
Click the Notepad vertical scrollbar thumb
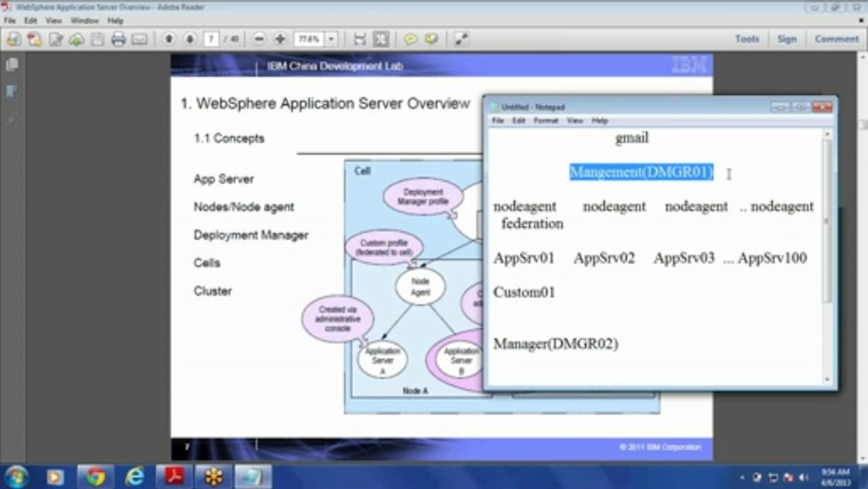click(827, 221)
